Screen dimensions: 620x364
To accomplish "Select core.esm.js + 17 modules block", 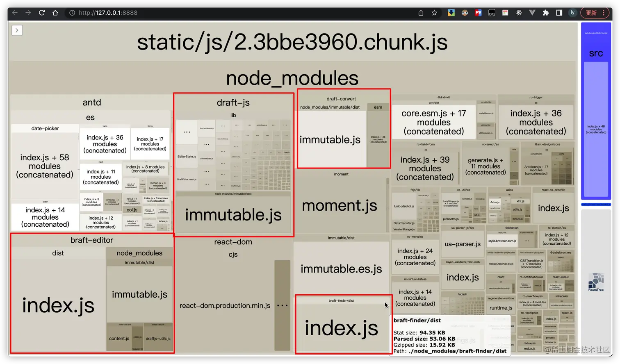I will pos(434,122).
